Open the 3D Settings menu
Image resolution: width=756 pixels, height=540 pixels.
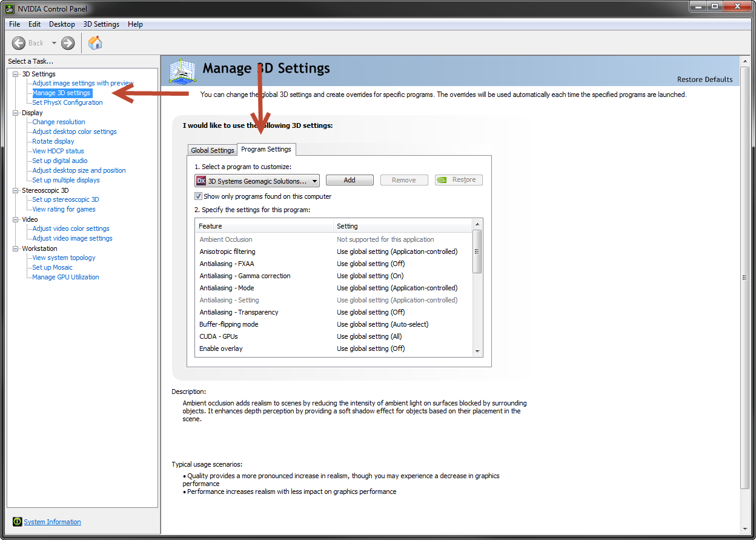(x=101, y=24)
